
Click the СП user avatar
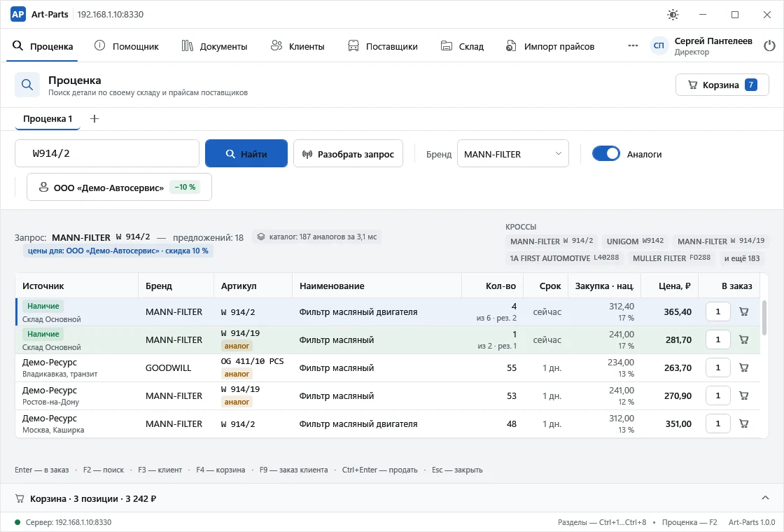[659, 46]
